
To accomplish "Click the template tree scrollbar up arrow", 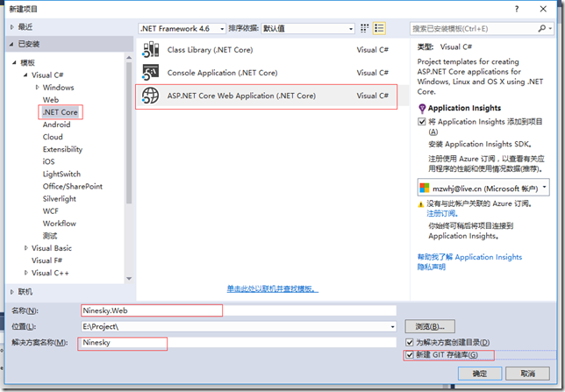I will click(129, 58).
